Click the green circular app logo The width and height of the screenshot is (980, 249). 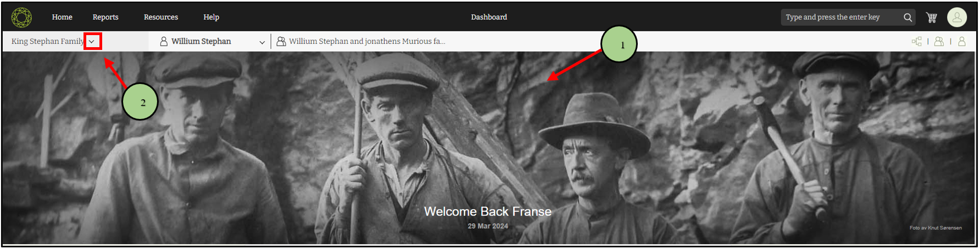(x=21, y=18)
